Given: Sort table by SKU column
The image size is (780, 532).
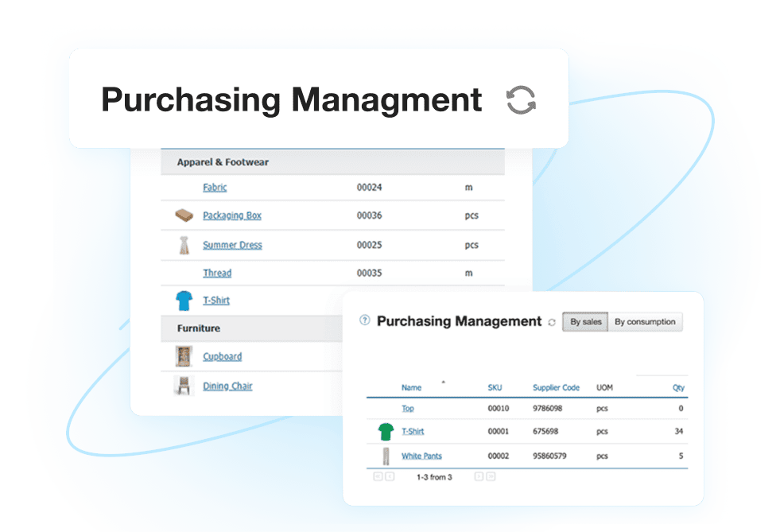Looking at the screenshot, I should (495, 388).
